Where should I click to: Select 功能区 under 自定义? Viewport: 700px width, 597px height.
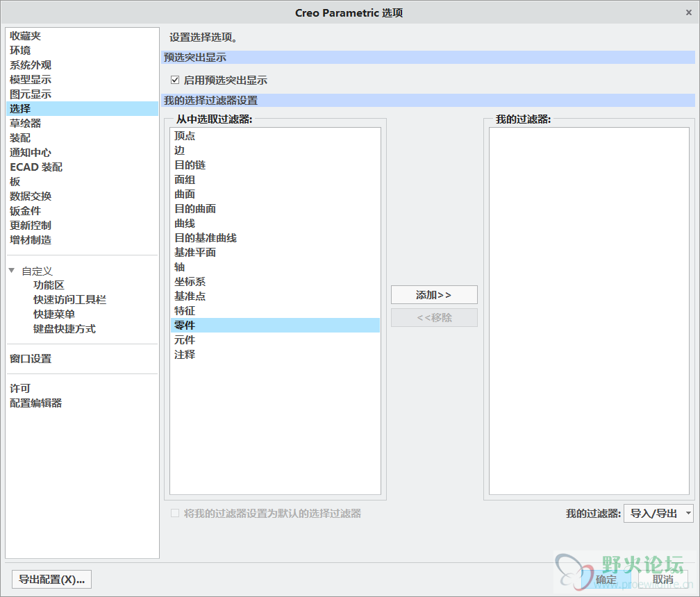pos(49,285)
